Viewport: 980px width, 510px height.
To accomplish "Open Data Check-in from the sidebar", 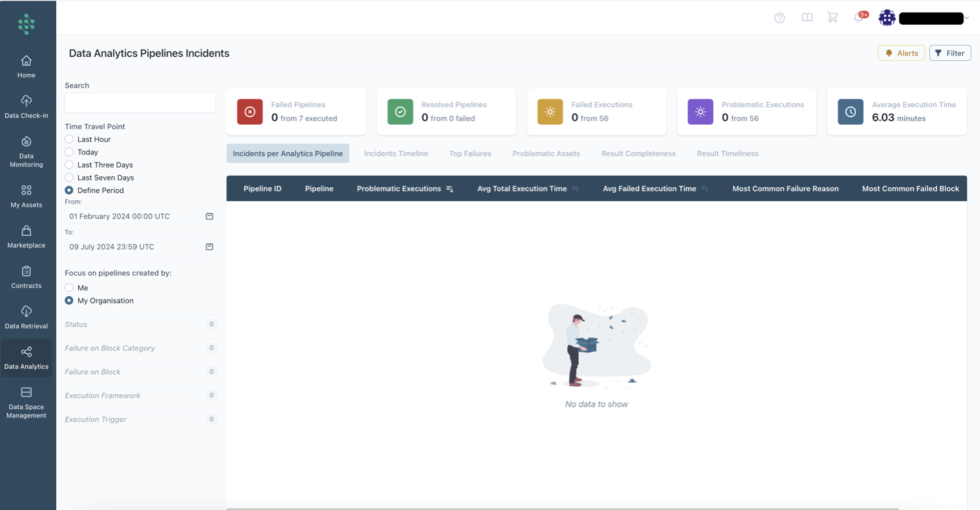I will click(26, 107).
